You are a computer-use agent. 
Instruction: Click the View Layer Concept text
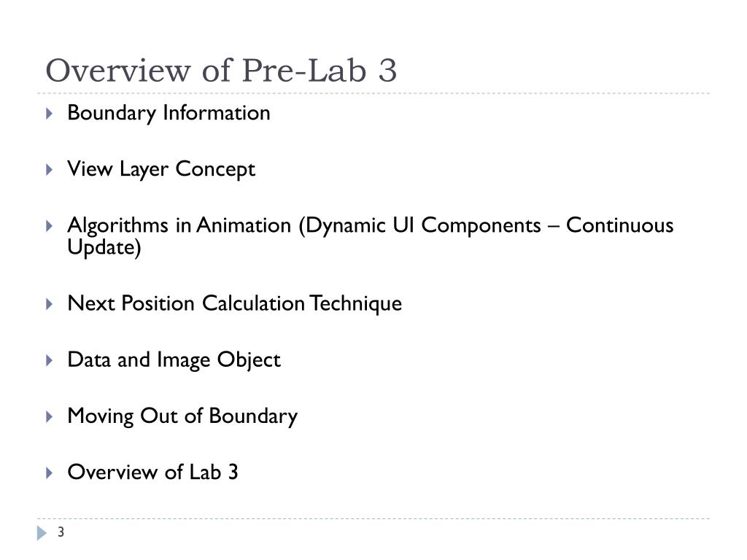click(x=161, y=170)
